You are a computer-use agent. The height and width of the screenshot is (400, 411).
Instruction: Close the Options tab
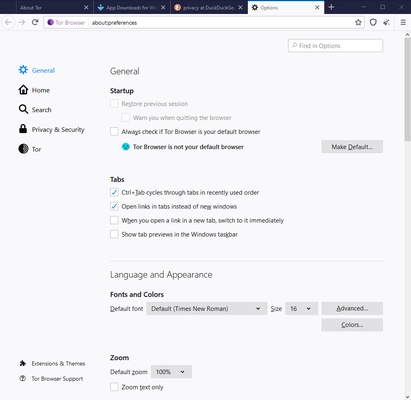click(x=317, y=7)
